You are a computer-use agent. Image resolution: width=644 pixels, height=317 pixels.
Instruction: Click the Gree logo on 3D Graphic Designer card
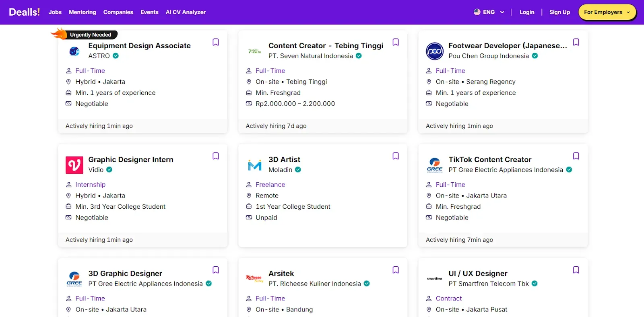tap(74, 279)
